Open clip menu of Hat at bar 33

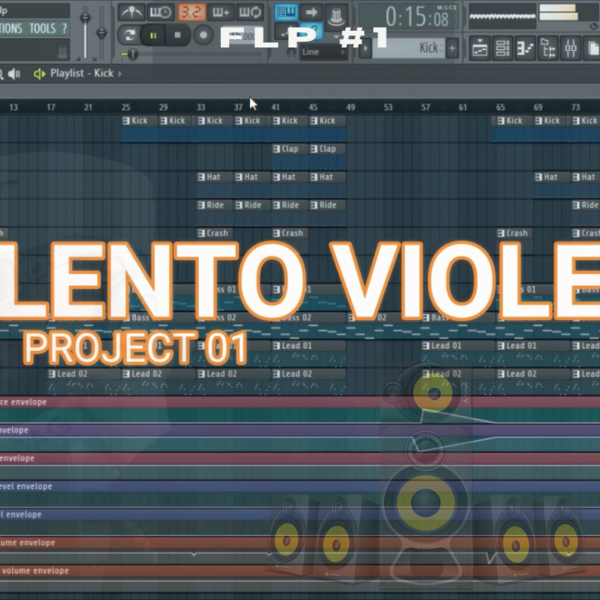pos(201,177)
